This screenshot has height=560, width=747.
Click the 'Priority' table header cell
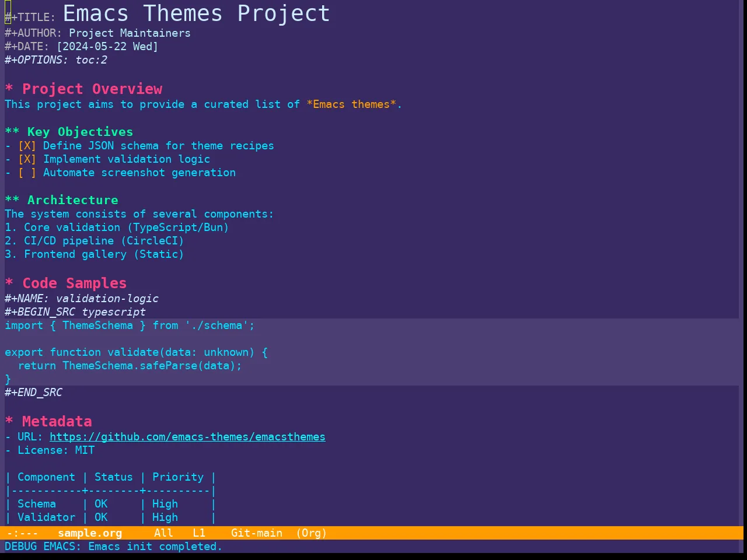[178, 477]
